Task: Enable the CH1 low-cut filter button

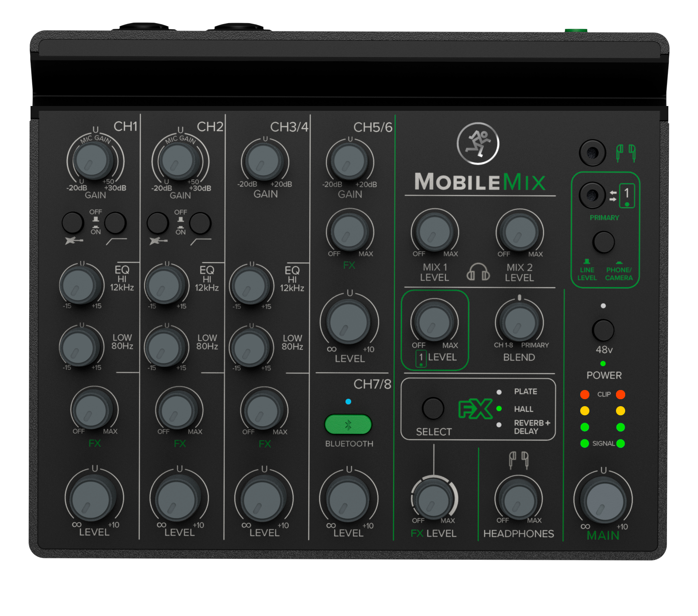Action: point(115,222)
